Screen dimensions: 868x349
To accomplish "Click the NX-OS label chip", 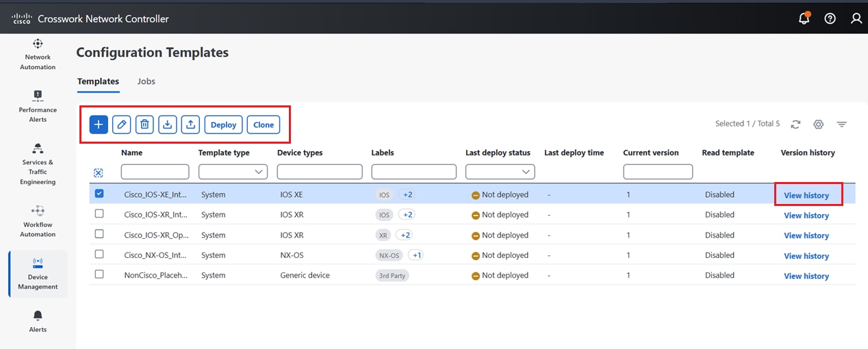I will point(390,255).
